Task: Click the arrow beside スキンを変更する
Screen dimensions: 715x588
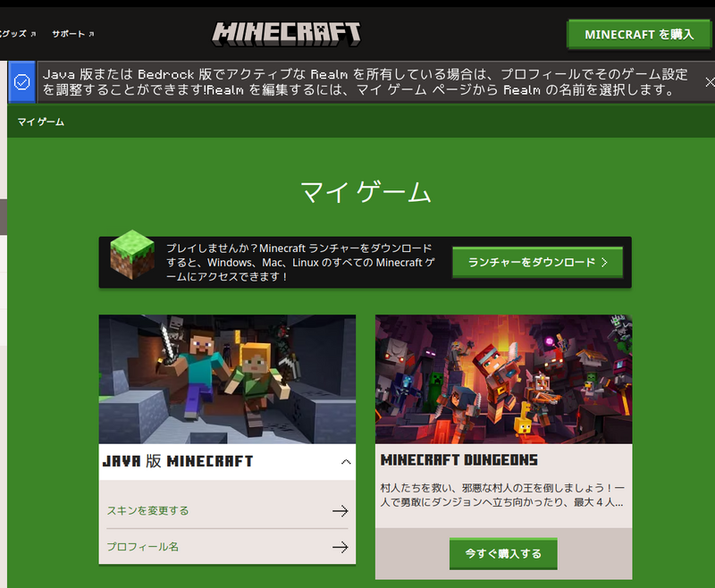Action: coord(341,511)
